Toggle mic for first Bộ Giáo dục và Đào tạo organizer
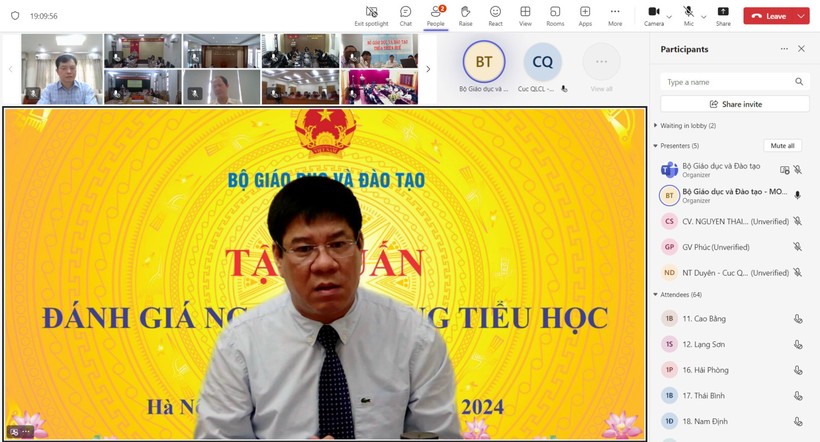The width and height of the screenshot is (820, 442). pyautogui.click(x=798, y=169)
